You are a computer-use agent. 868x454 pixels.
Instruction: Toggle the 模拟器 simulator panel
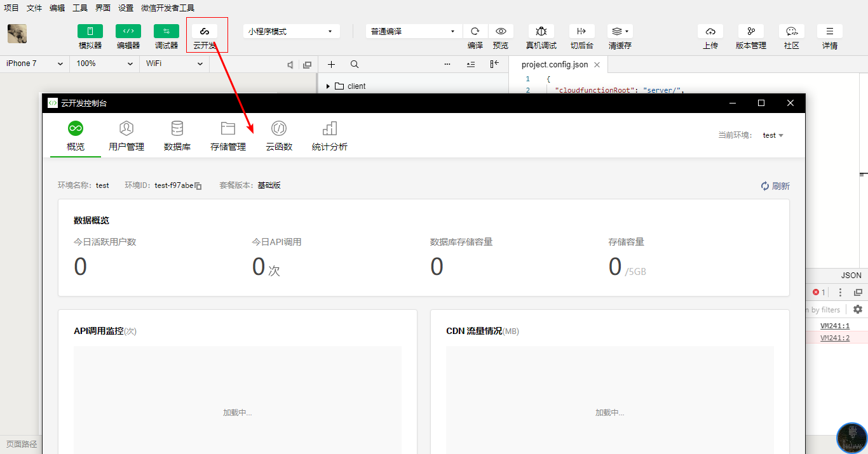90,32
